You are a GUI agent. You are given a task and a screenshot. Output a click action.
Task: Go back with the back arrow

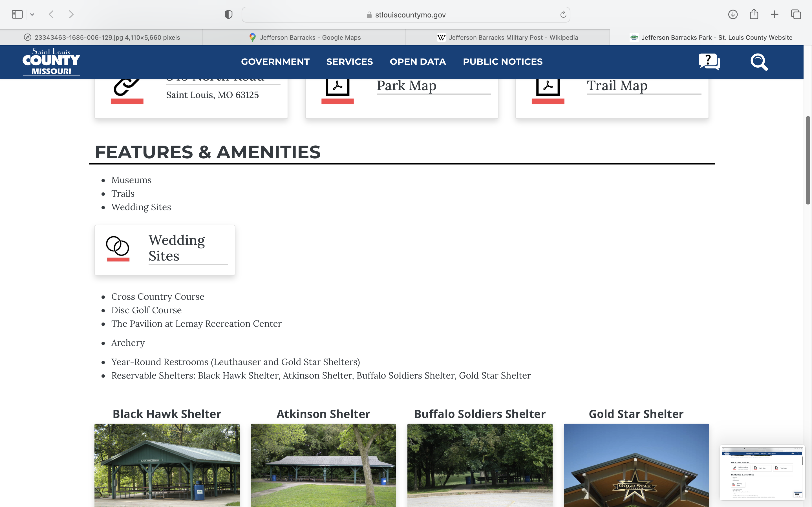(x=51, y=14)
